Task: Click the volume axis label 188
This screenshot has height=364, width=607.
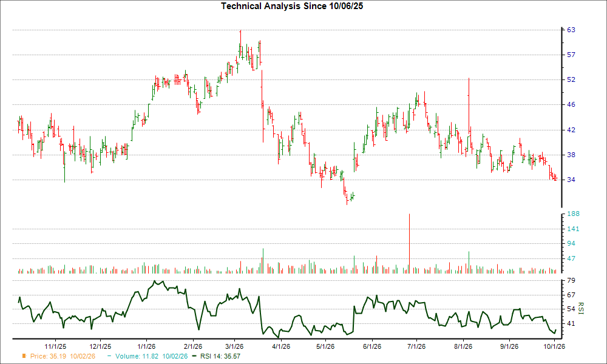Action: pos(574,214)
